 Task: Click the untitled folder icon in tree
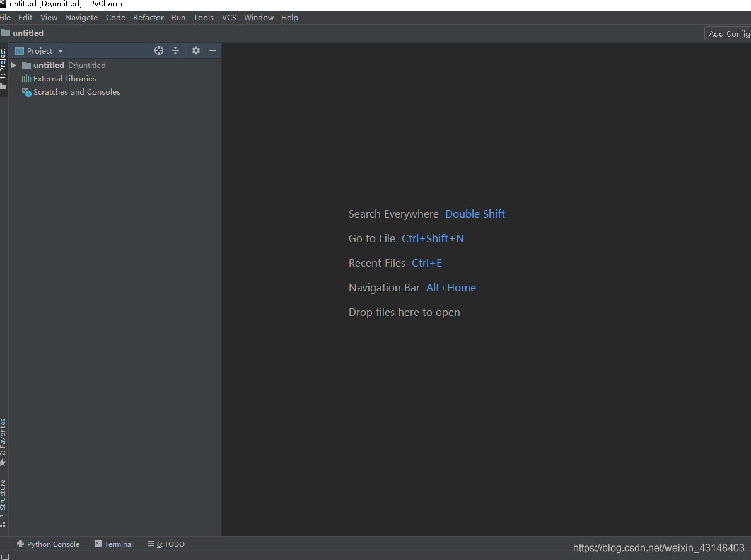coord(26,65)
